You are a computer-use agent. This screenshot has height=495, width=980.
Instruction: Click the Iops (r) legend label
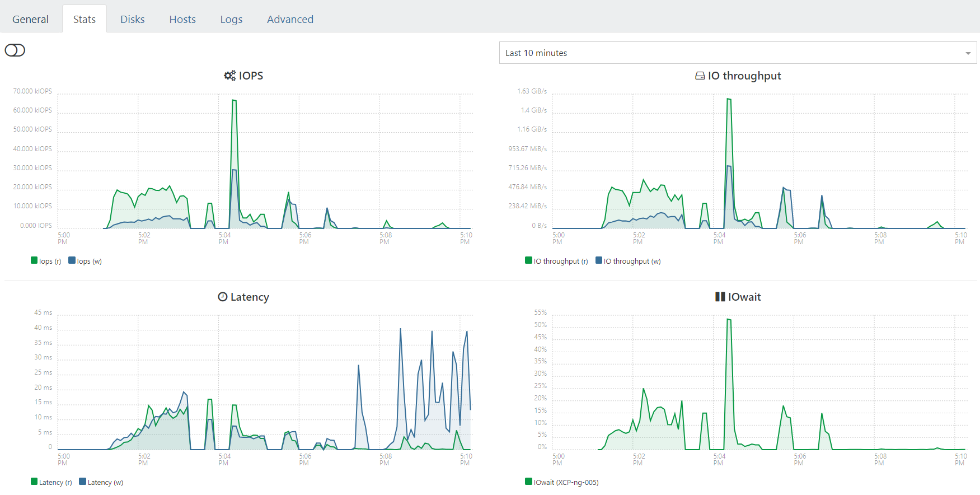point(50,261)
